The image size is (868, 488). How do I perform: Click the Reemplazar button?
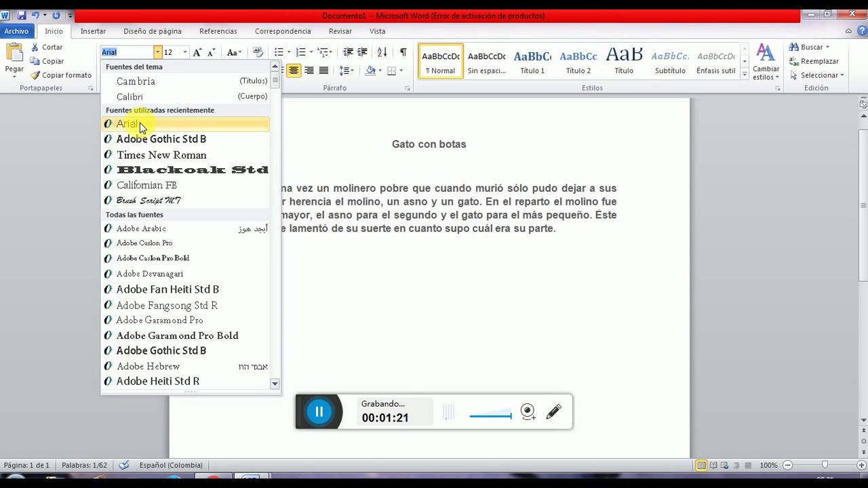(x=814, y=61)
